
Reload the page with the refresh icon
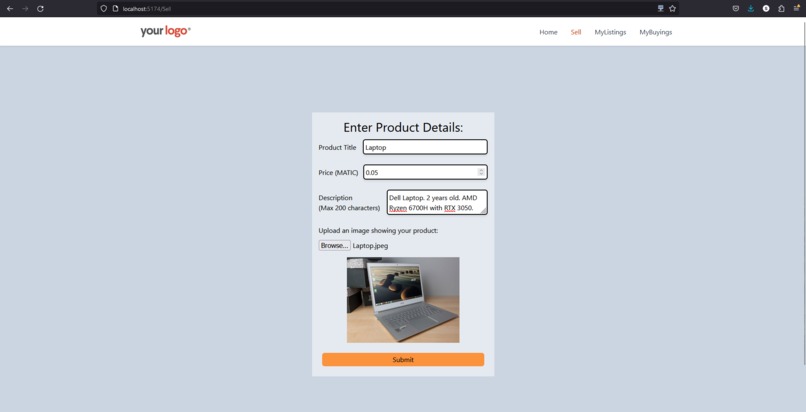41,9
